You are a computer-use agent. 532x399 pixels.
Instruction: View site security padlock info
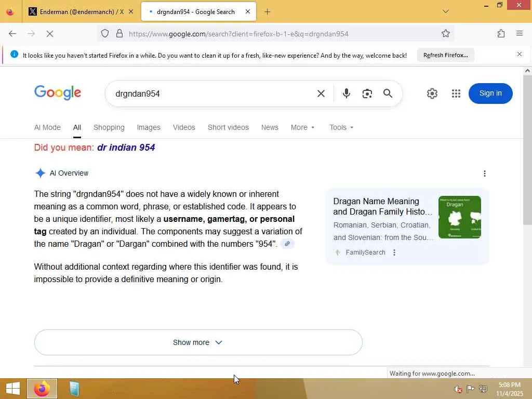click(119, 34)
